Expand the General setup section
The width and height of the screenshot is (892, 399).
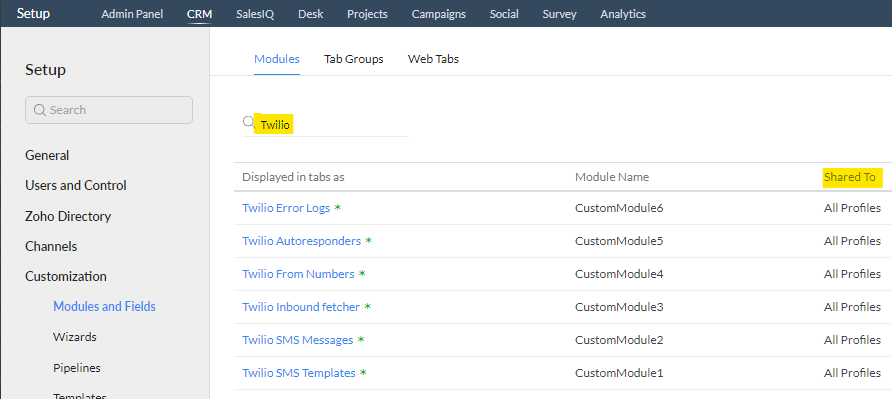coord(47,155)
